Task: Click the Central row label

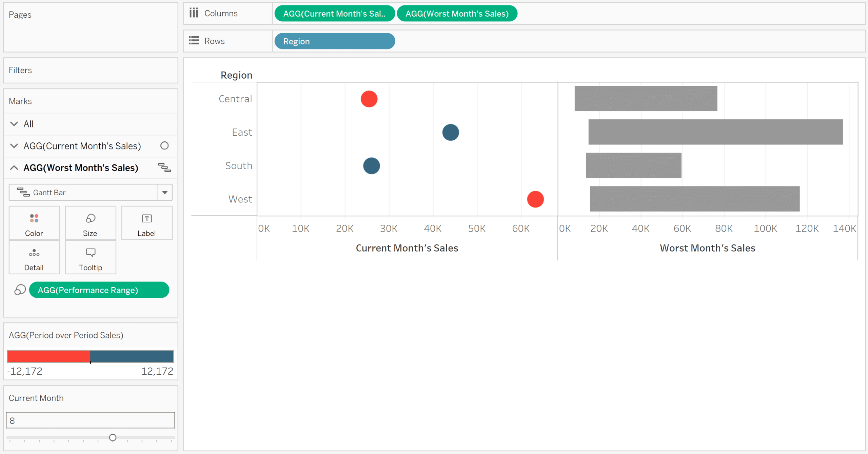Action: [235, 99]
